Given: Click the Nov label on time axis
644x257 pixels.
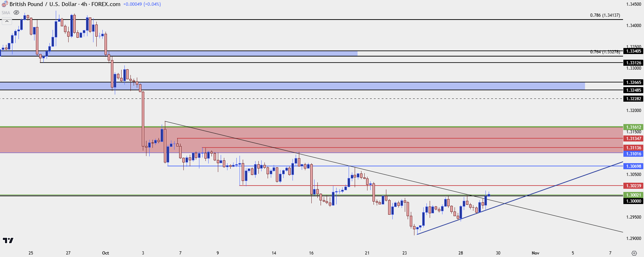Looking at the screenshot, I should coord(535,253).
